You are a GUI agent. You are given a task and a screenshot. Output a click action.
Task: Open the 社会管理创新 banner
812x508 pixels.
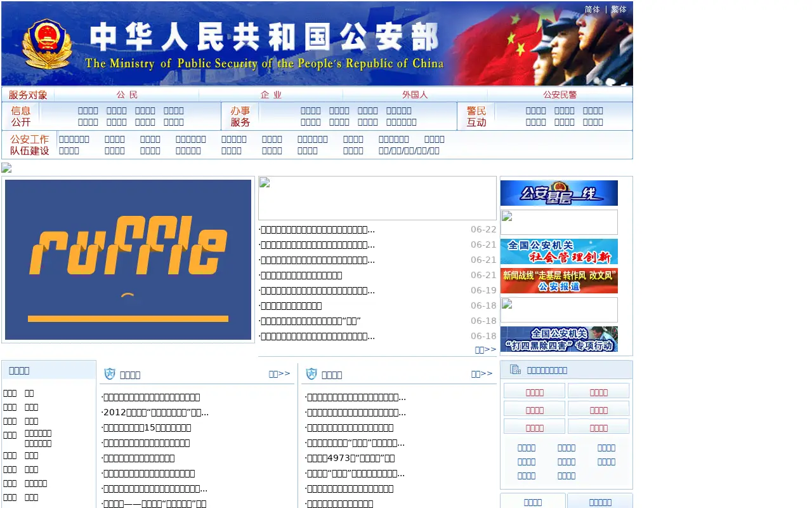pos(559,251)
